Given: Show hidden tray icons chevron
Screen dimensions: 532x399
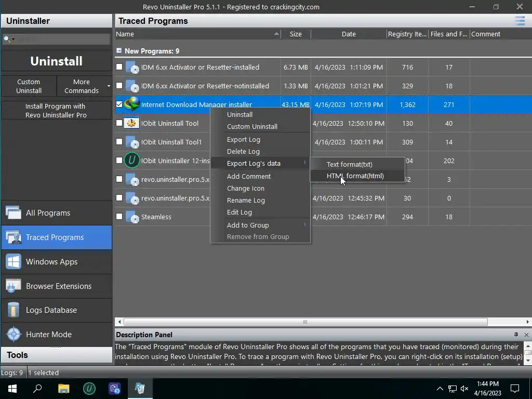Looking at the screenshot, I should pos(440,389).
